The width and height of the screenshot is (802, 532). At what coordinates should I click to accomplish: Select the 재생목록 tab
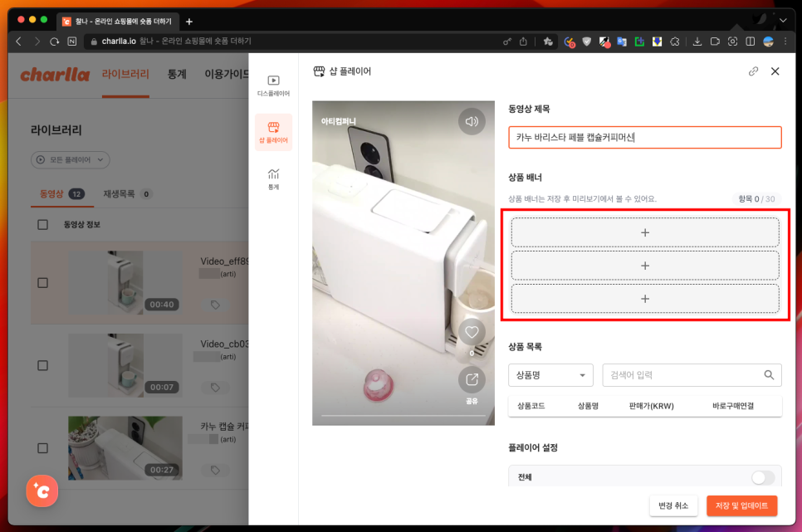coord(127,194)
